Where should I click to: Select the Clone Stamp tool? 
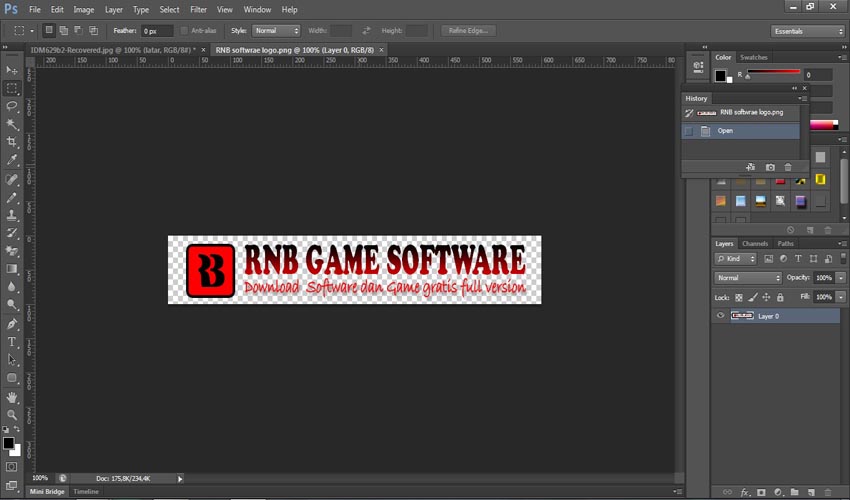tap(12, 215)
